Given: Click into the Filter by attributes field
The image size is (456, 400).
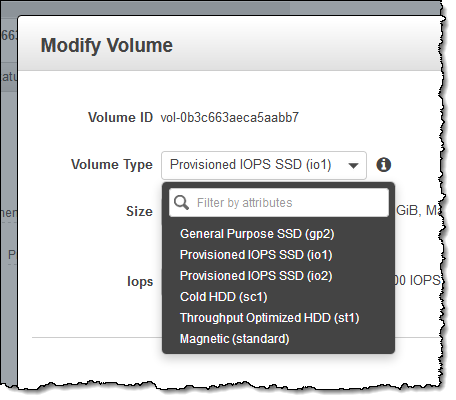Looking at the screenshot, I should coord(279,203).
